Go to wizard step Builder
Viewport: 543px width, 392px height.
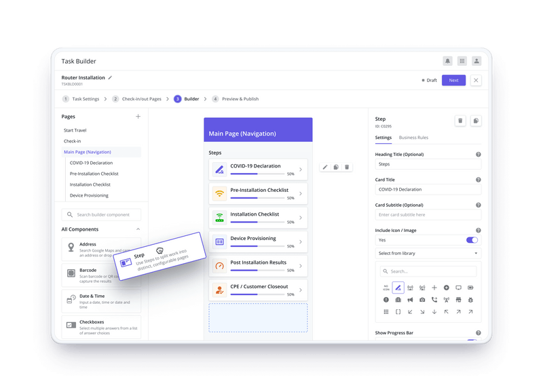(187, 99)
